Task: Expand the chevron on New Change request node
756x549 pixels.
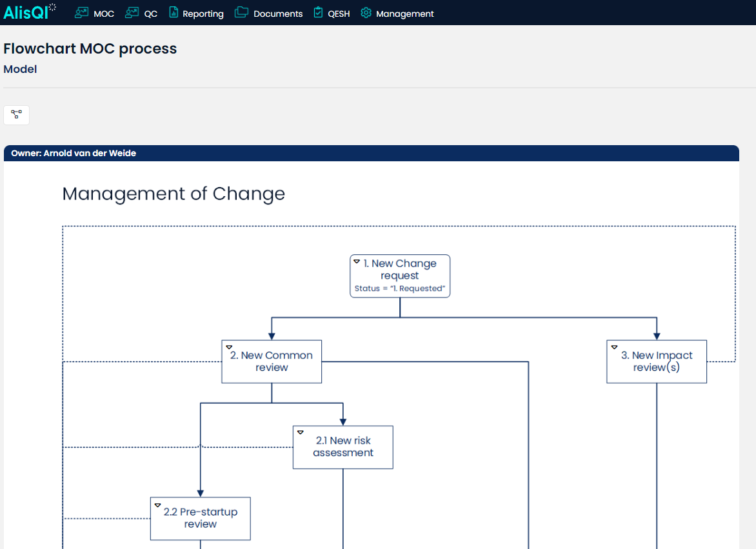Action: pos(357,261)
